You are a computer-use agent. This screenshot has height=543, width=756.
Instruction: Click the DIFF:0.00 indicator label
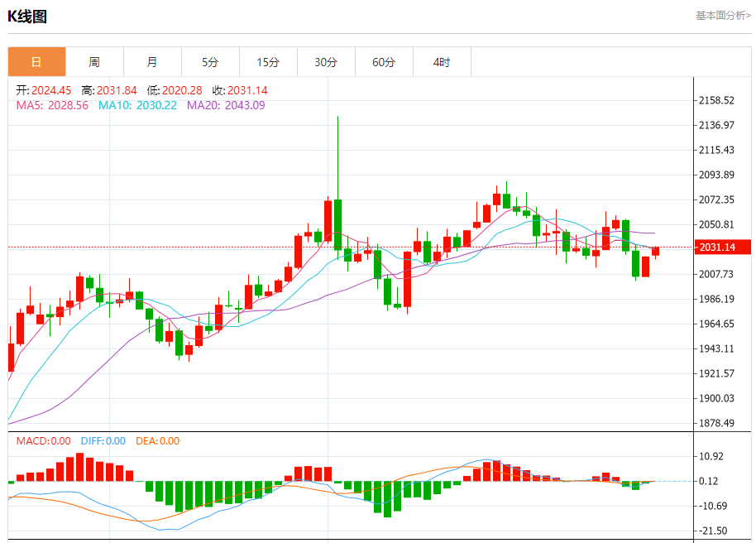pyautogui.click(x=103, y=440)
